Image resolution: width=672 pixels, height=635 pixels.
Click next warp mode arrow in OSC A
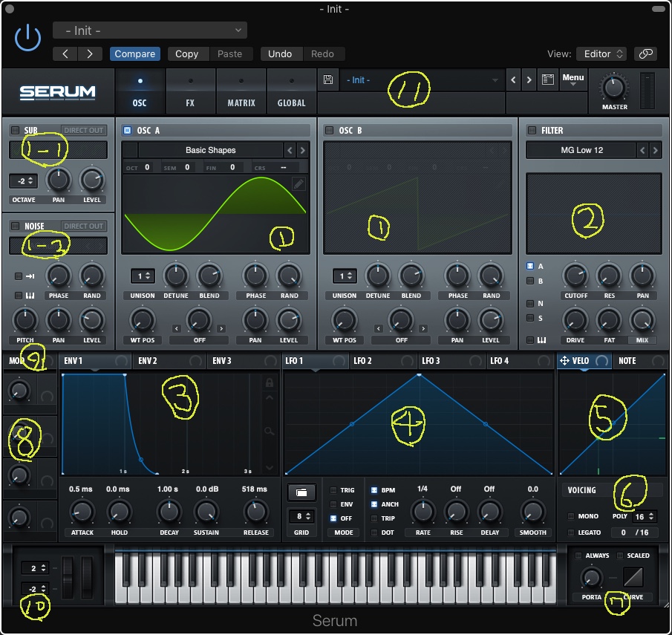[x=221, y=328]
